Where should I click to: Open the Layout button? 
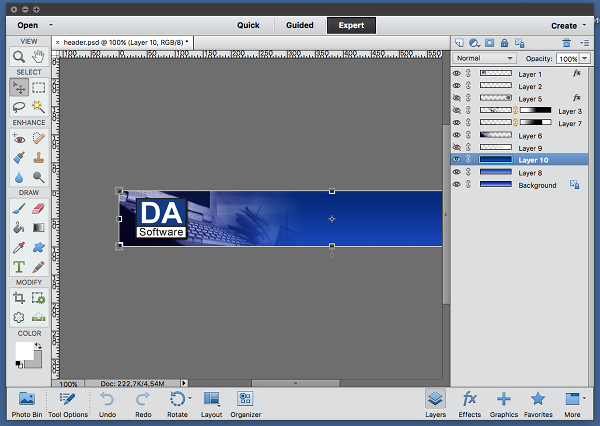(211, 404)
